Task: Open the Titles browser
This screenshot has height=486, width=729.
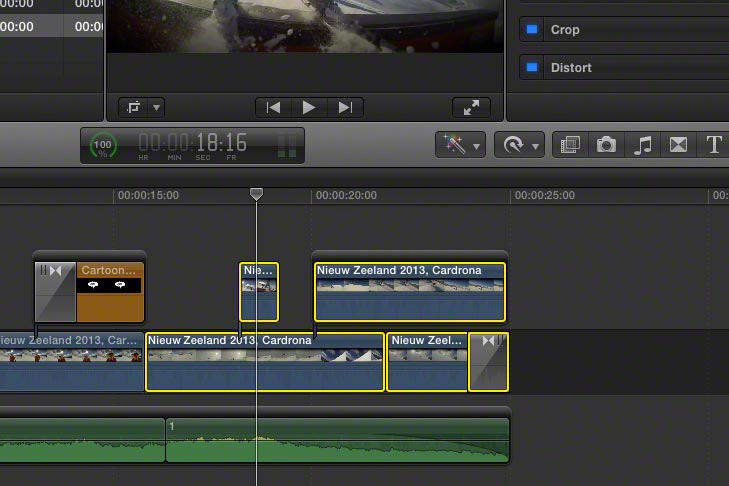Action: click(713, 145)
